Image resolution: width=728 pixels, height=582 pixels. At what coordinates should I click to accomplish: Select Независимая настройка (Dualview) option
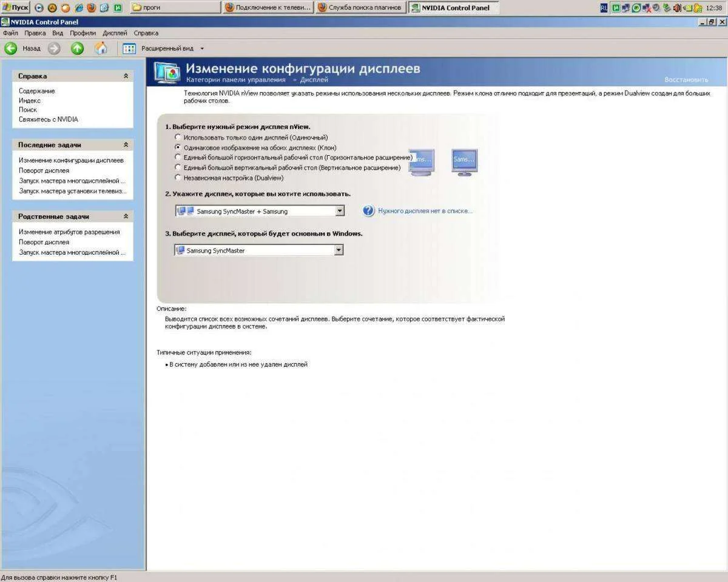click(x=178, y=178)
